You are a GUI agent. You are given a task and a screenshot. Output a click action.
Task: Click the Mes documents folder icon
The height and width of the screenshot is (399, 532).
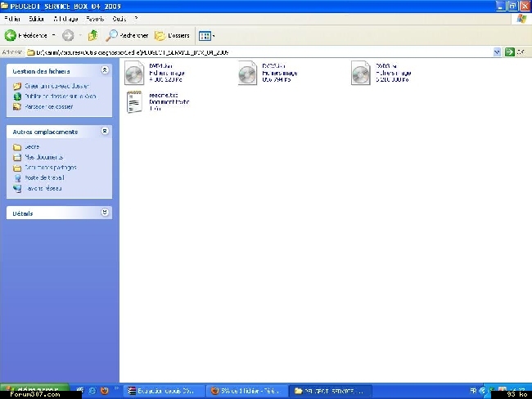click(17, 157)
